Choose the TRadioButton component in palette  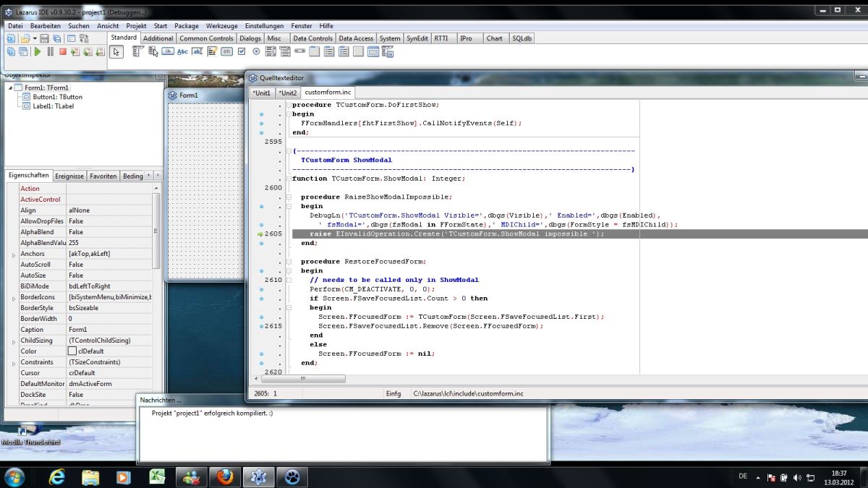[256, 51]
